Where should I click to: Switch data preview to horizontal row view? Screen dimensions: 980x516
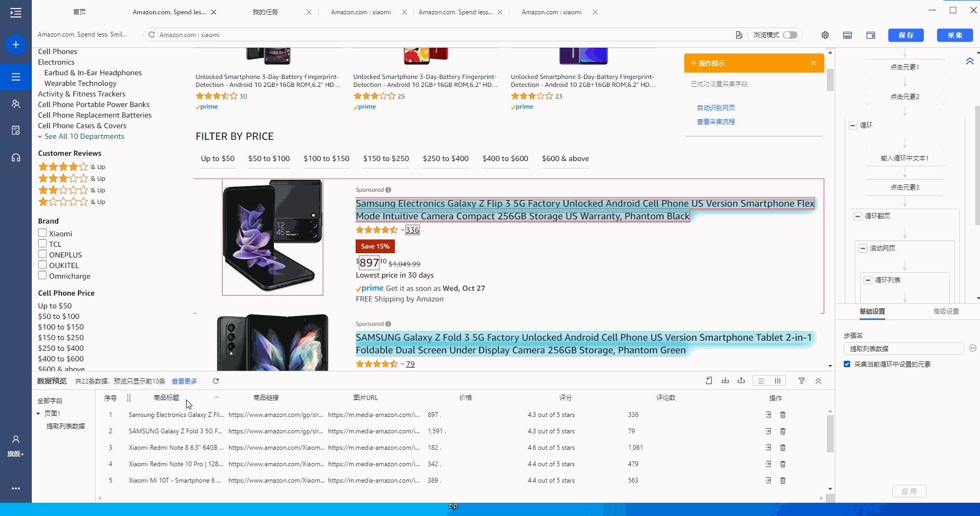coord(761,381)
